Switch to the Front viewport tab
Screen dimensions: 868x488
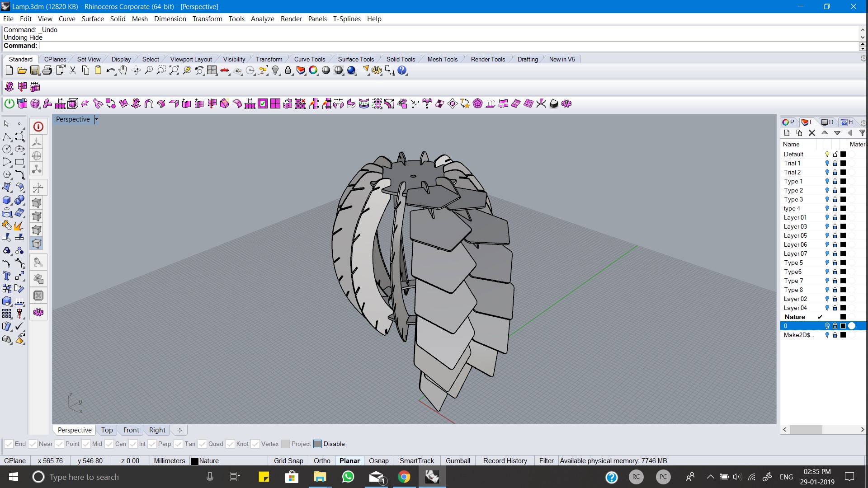tap(131, 430)
